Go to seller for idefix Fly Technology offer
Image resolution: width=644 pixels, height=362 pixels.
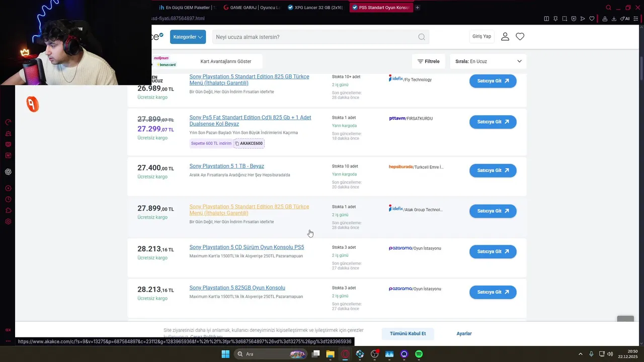coord(493,81)
